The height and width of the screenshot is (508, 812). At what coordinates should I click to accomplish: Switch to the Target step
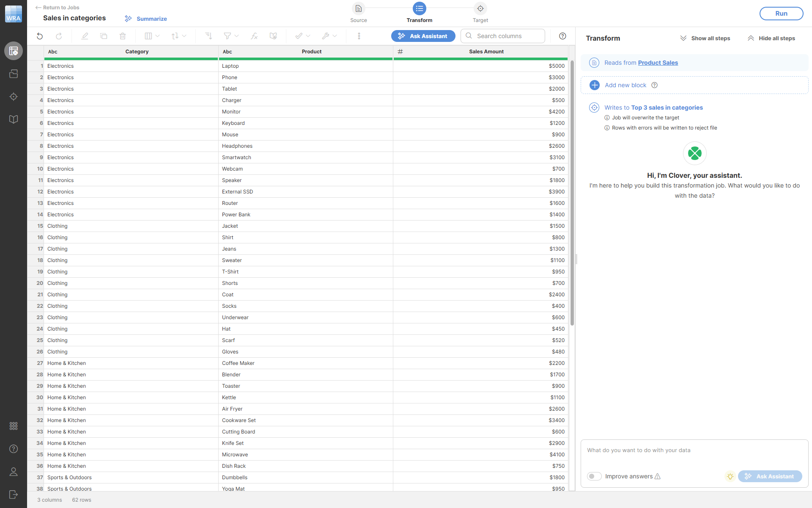480,13
